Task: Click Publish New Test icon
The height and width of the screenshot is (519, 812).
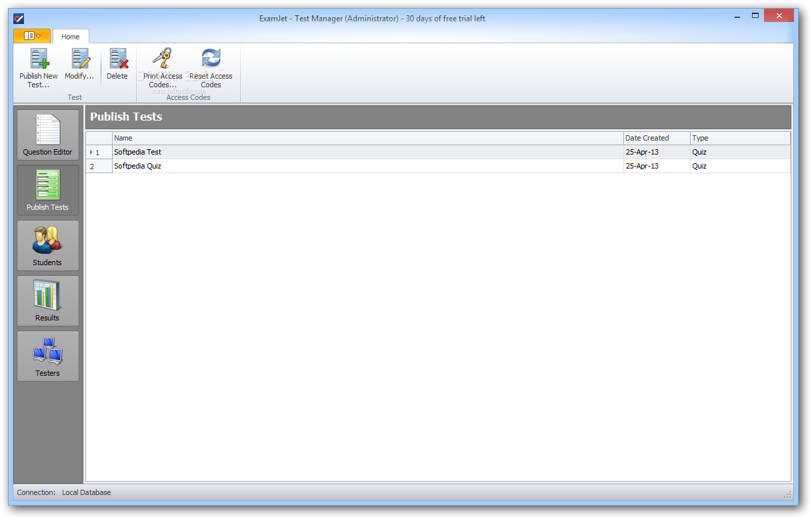Action: (x=39, y=68)
